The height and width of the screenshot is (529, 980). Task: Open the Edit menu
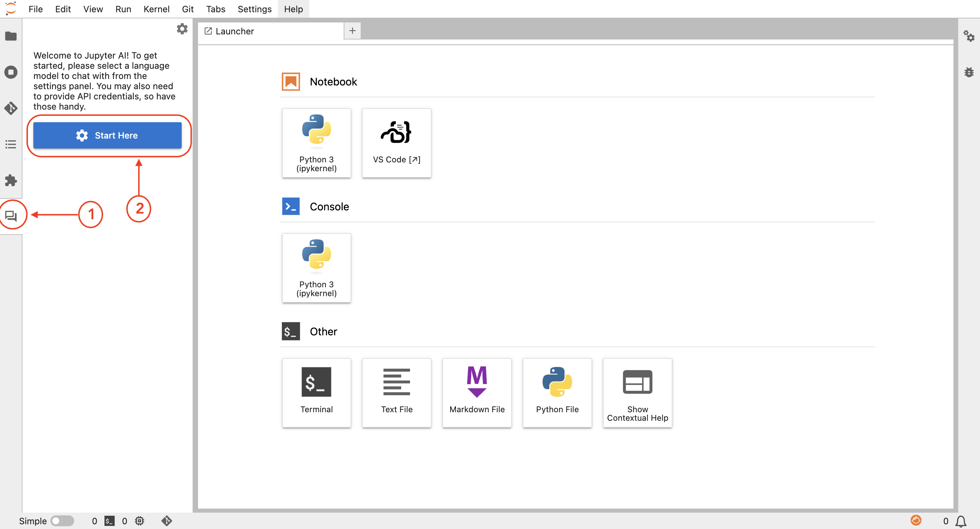(63, 9)
